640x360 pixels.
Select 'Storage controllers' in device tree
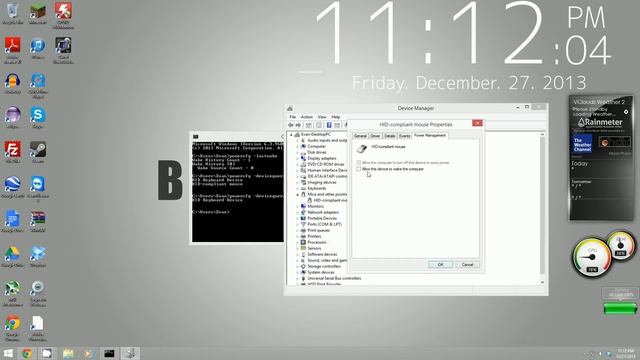tap(324, 267)
